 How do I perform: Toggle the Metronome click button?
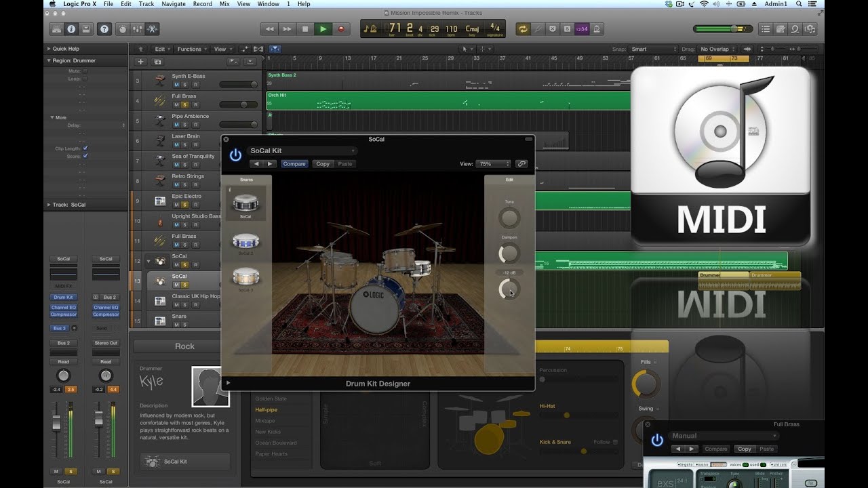pyautogui.click(x=597, y=29)
